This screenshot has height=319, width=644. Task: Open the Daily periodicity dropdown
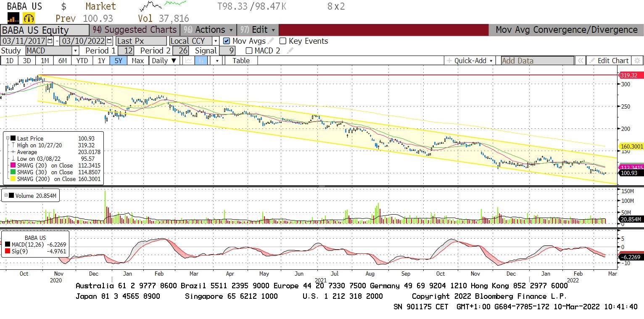click(x=164, y=61)
